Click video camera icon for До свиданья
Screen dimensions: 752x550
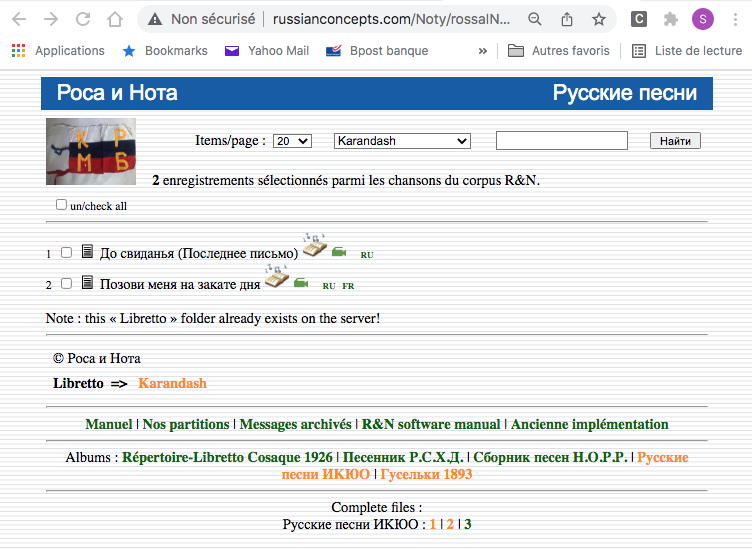click(339, 252)
